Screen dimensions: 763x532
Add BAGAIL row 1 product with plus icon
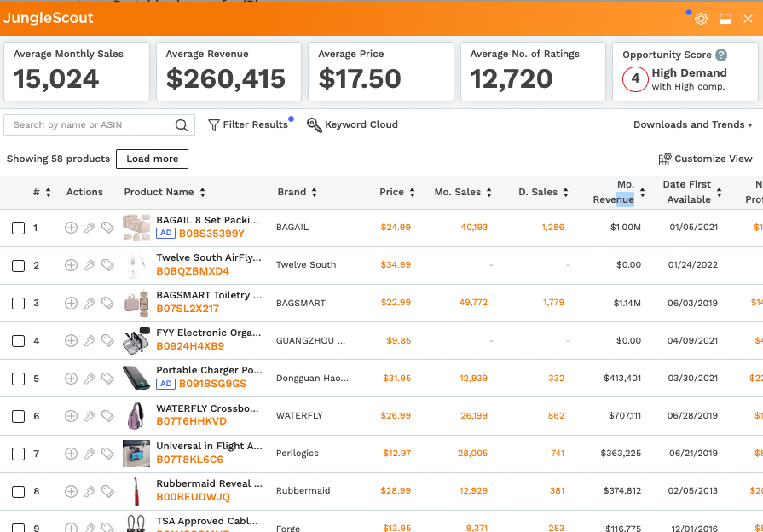pos(71,228)
